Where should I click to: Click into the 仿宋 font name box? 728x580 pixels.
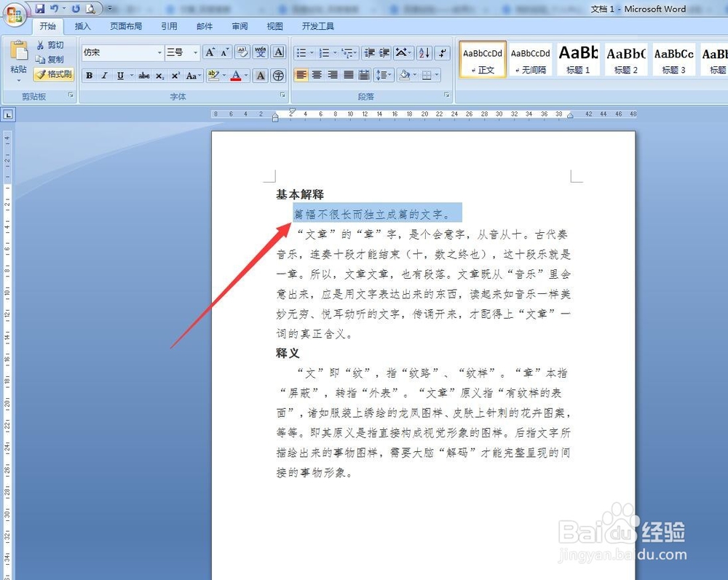pyautogui.click(x=119, y=52)
